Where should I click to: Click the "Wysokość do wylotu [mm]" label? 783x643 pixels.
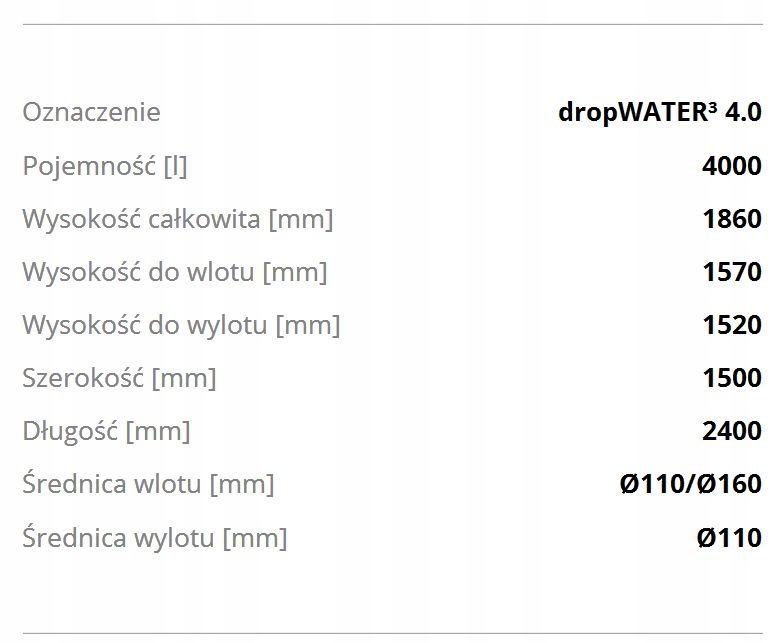(181, 325)
